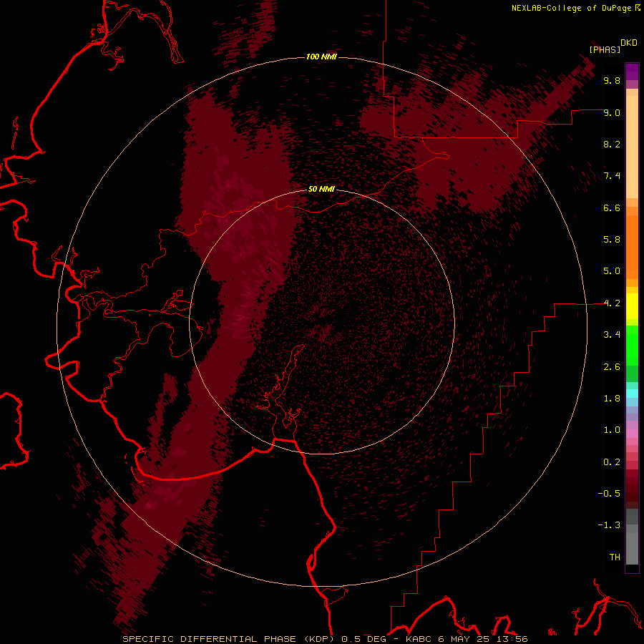644x644 pixels.
Task: Click the 6.6 value on the color scale
Action: tap(612, 208)
